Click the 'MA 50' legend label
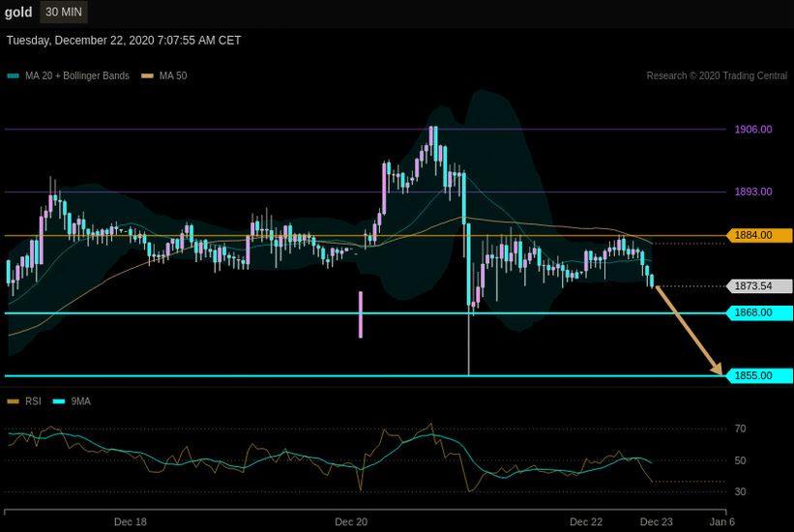 pos(173,76)
